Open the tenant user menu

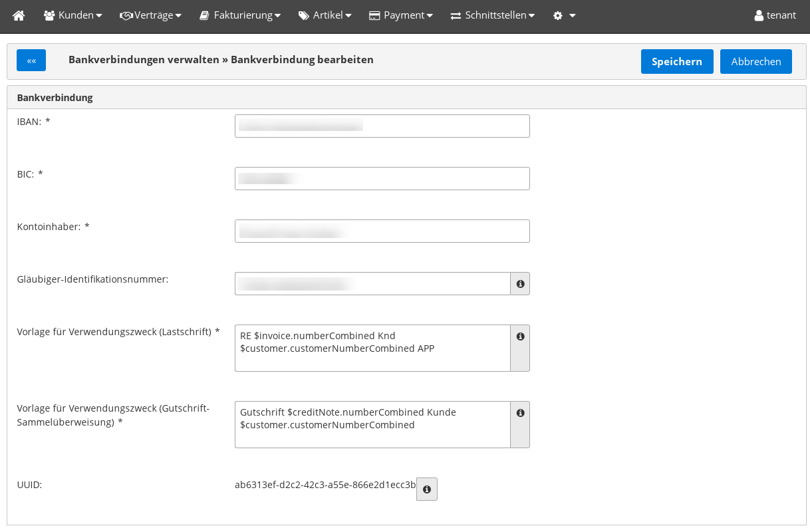coord(775,15)
